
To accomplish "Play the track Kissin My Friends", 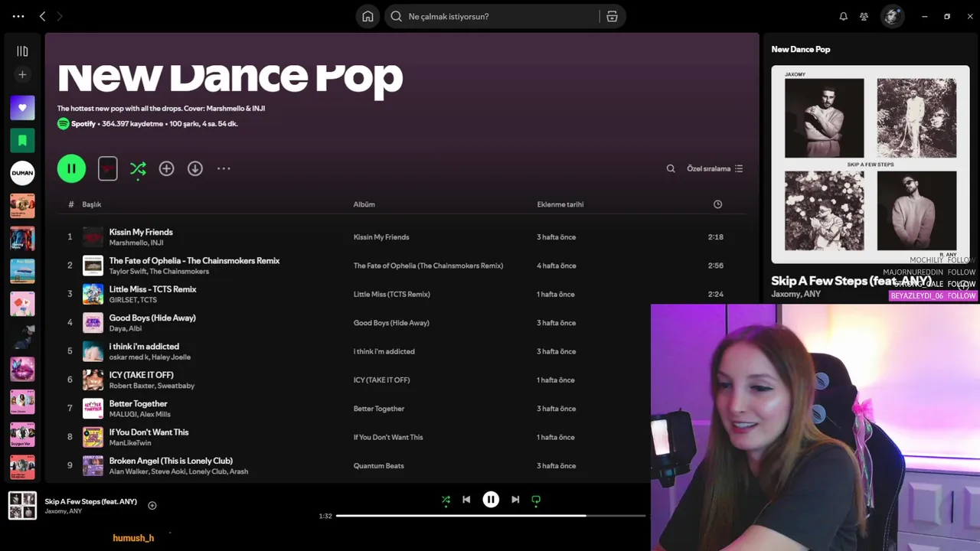I will coord(141,232).
